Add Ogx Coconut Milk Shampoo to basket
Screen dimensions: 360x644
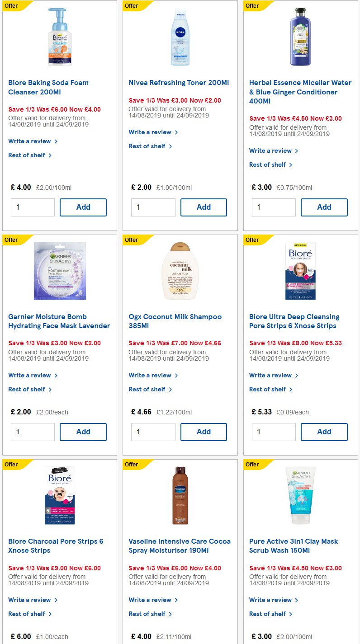tap(204, 432)
